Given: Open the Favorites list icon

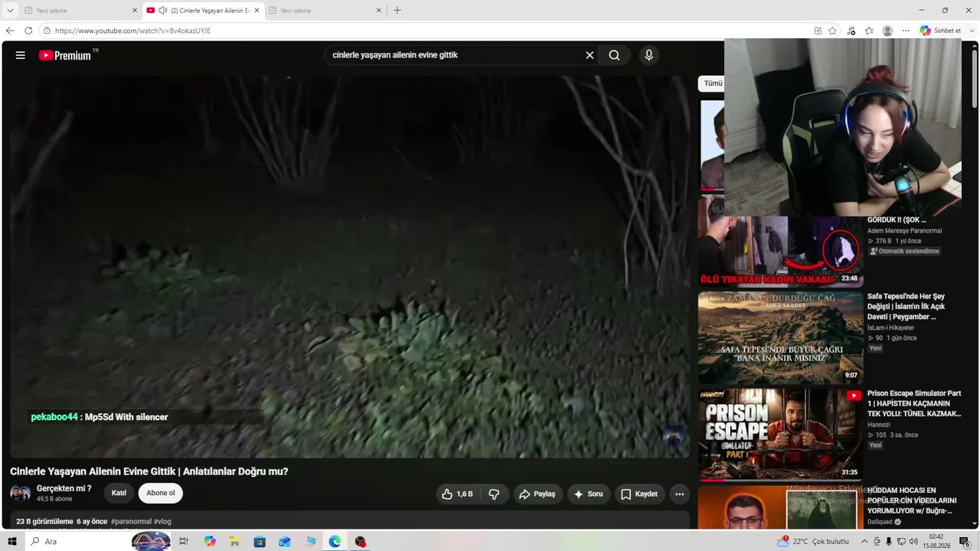Looking at the screenshot, I should pyautogui.click(x=869, y=31).
